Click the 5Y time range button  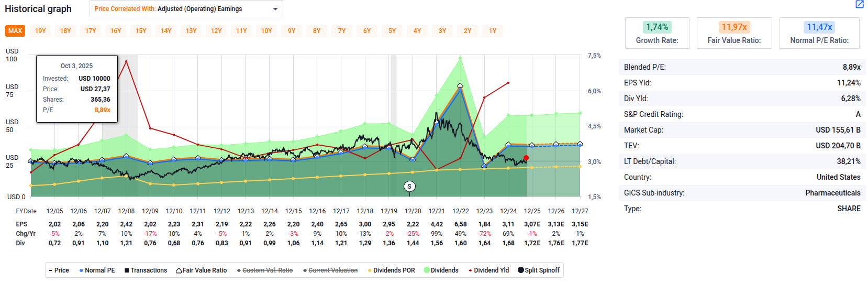[x=392, y=31]
